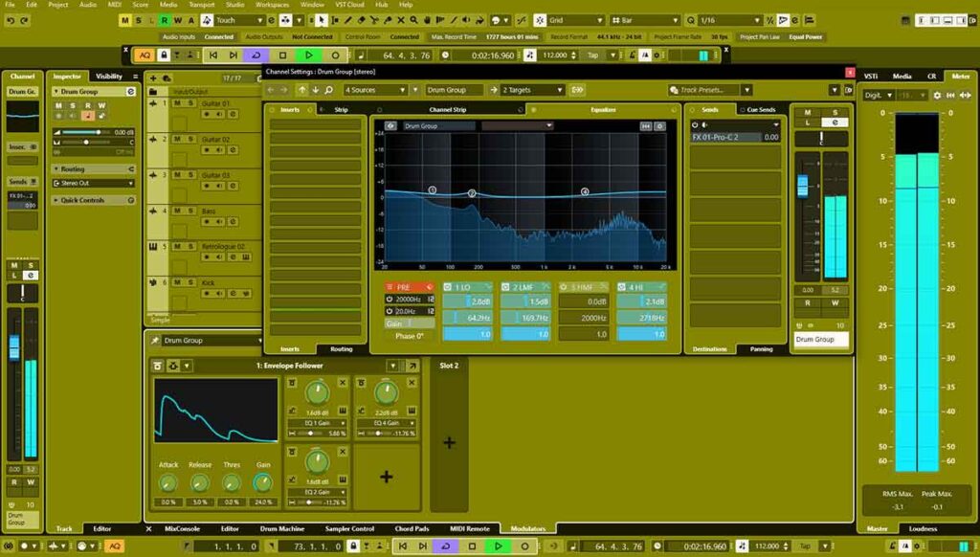Open the Grid snap type dropdown

575,20
